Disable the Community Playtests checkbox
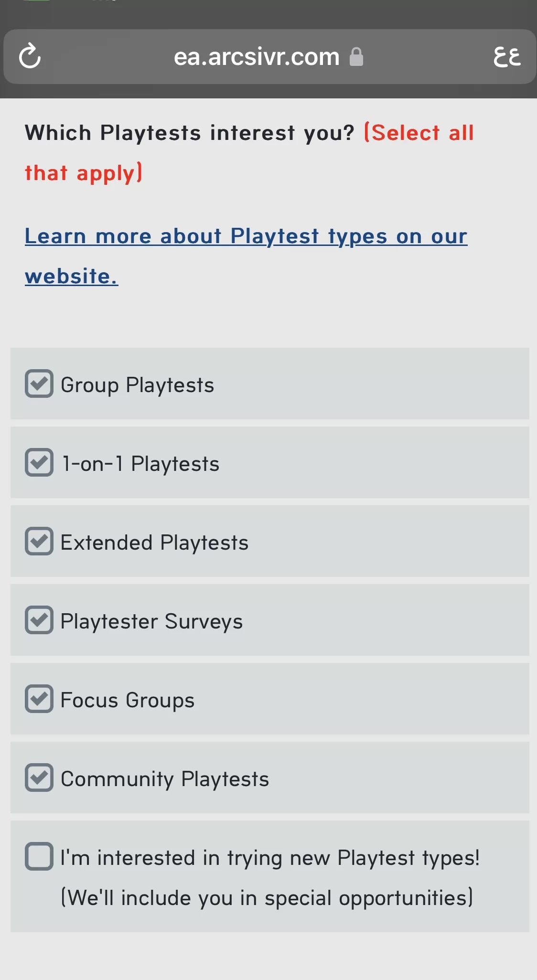The width and height of the screenshot is (537, 980). click(39, 778)
